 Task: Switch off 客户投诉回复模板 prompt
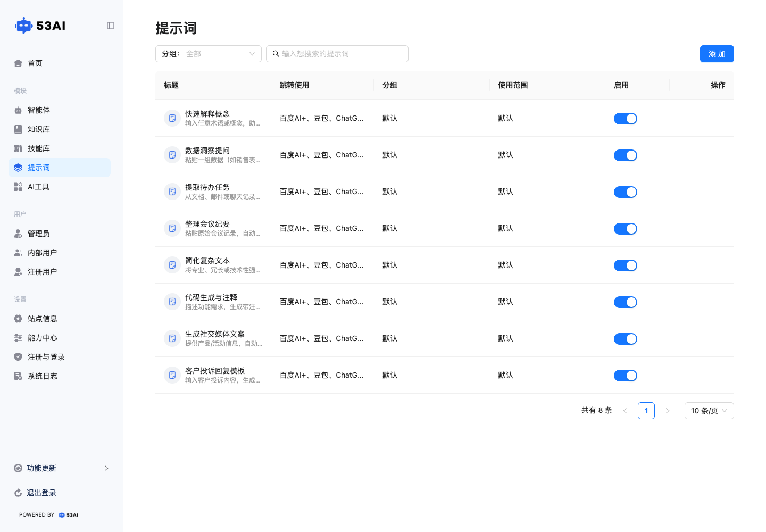tap(626, 376)
